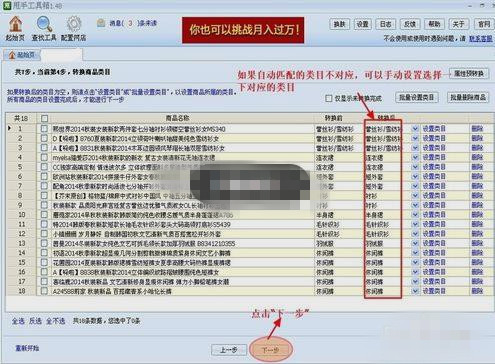
Task: Click 删除 link in row 2
Action: (x=477, y=138)
